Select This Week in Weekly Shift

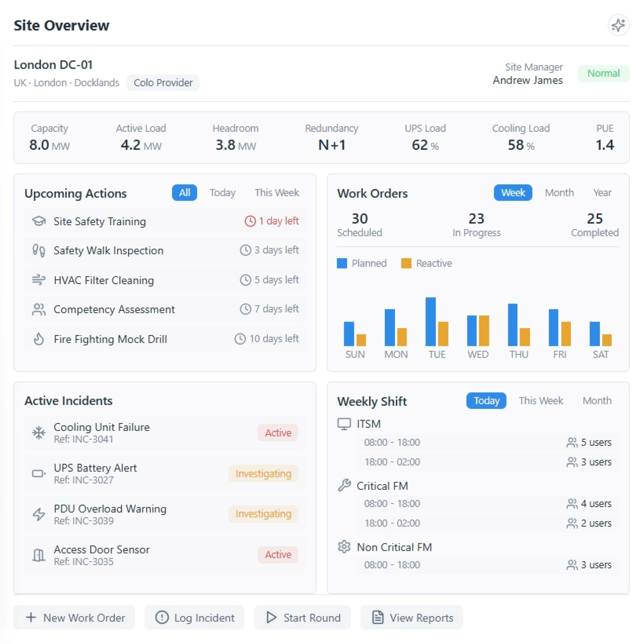(541, 401)
